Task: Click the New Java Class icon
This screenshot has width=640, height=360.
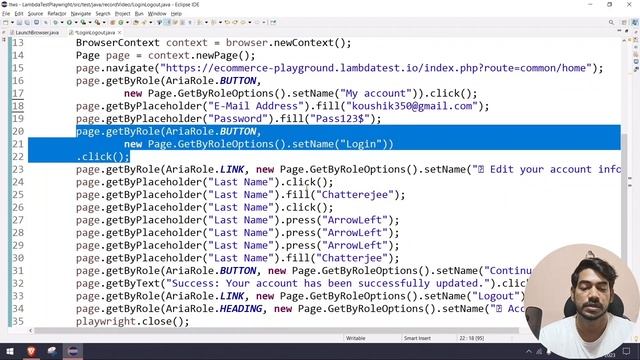Action: tap(121, 22)
